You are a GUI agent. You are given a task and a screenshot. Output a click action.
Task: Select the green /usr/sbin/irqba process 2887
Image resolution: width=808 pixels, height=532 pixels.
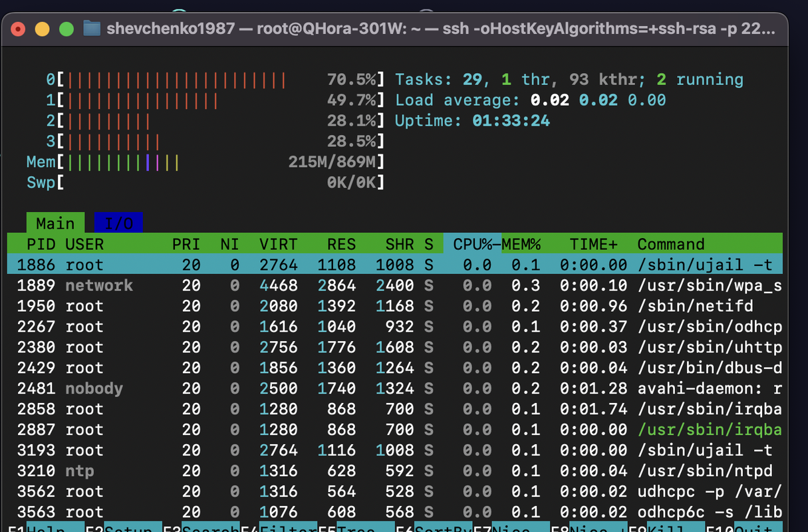tap(395, 430)
